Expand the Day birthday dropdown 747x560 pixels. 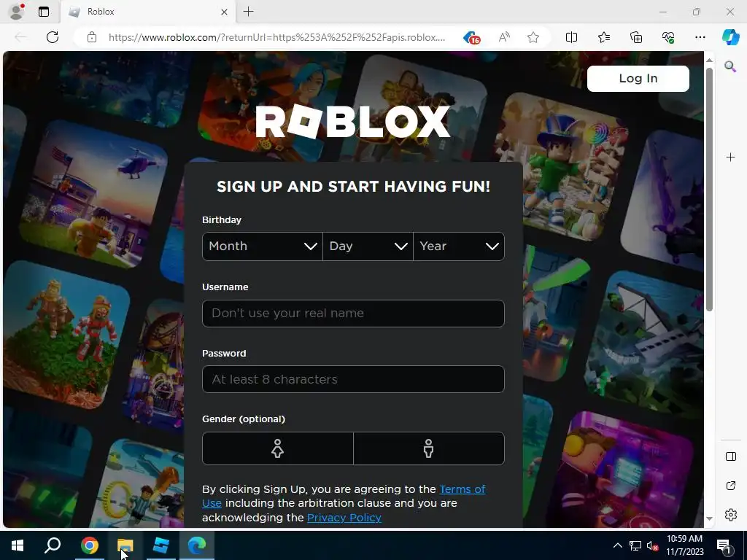click(x=368, y=246)
